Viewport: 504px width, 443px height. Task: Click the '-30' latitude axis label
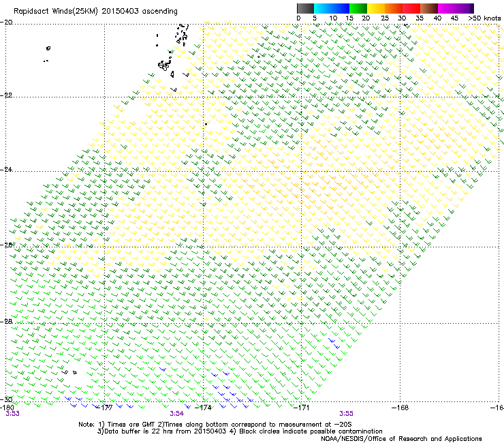coord(6,399)
